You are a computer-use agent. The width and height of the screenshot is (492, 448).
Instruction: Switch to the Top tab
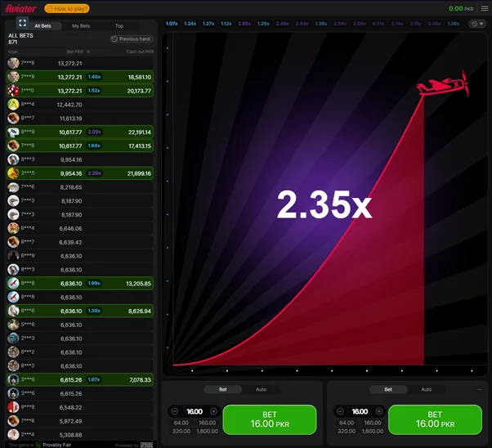[119, 26]
